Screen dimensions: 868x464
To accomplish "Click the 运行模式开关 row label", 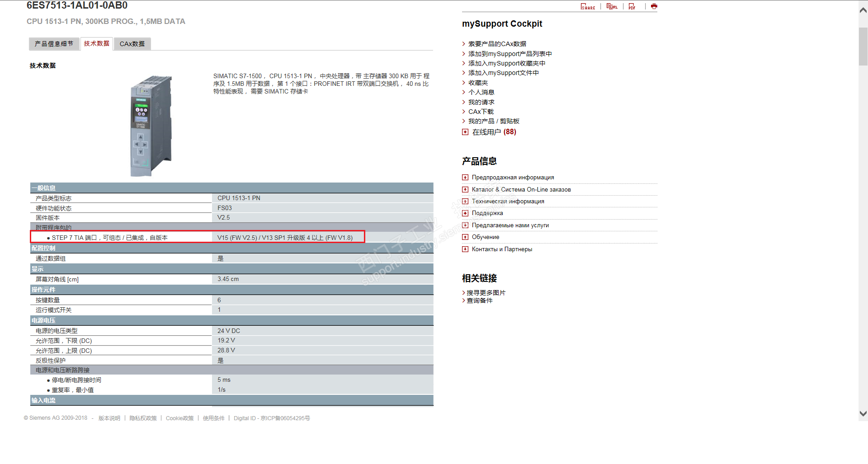I will pyautogui.click(x=54, y=310).
